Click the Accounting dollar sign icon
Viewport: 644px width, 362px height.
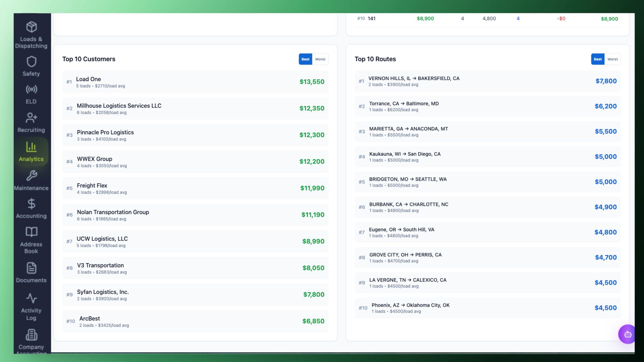(31, 204)
